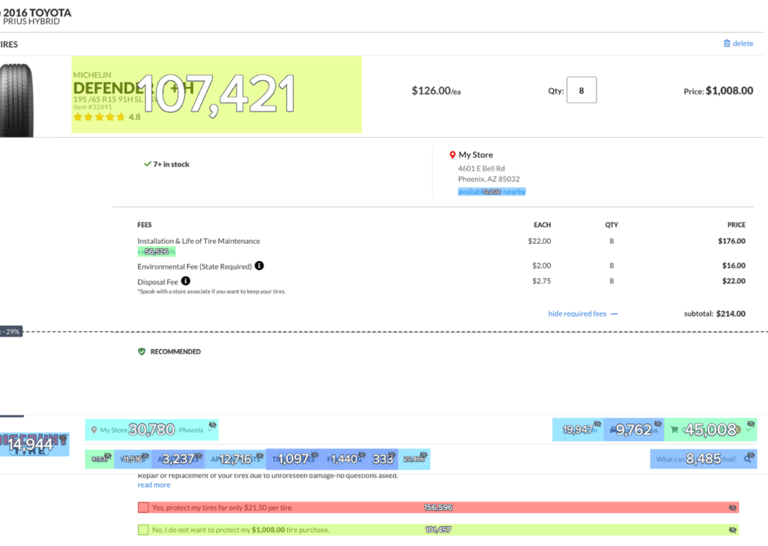
Task: Click the sign in item showing 19,947
Action: point(578,429)
